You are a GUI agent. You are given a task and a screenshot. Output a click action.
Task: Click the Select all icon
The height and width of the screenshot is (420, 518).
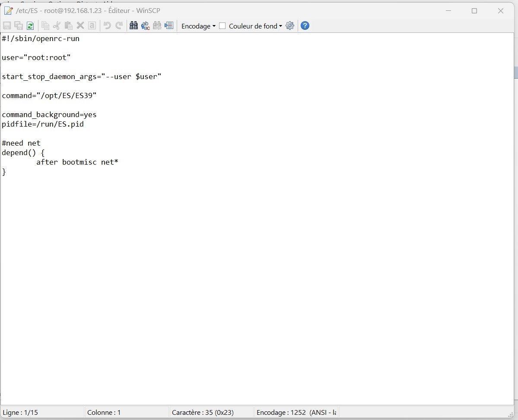click(92, 26)
